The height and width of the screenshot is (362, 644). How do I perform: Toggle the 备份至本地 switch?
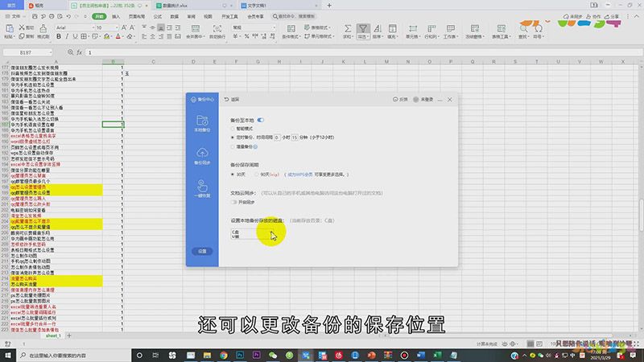[261, 120]
